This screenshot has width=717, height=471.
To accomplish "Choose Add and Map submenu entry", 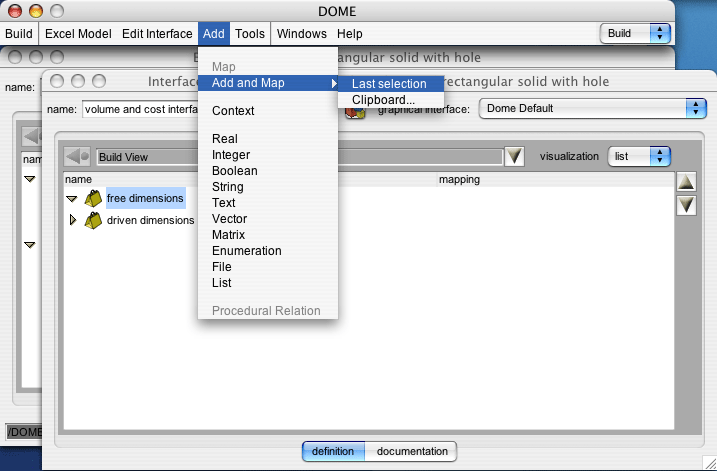I will [x=268, y=83].
